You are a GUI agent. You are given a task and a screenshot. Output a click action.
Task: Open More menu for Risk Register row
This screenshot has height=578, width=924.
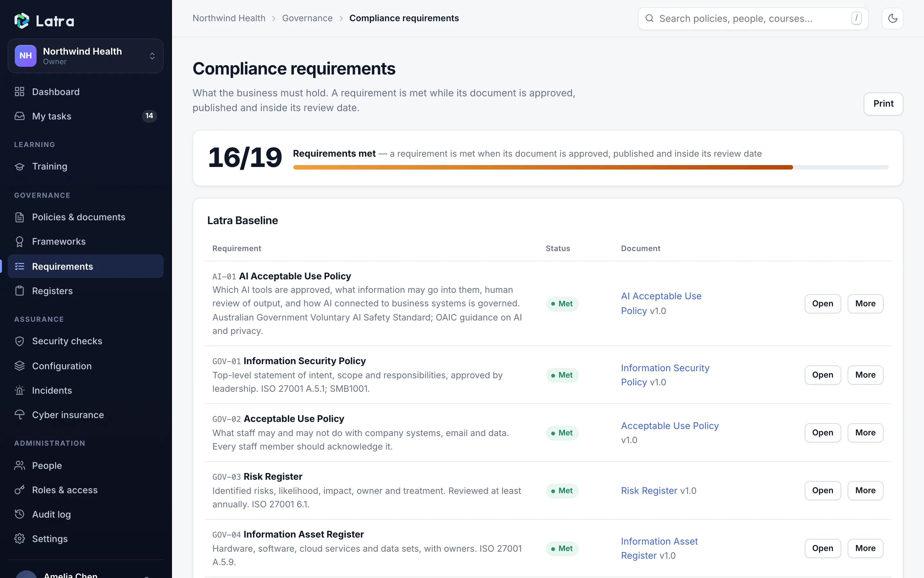[x=865, y=490]
